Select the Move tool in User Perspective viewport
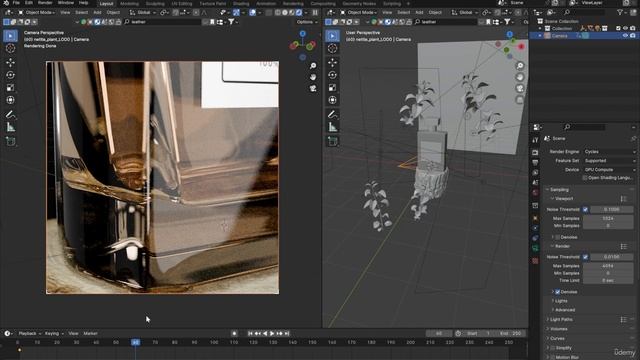The image size is (640, 360). pyautogui.click(x=333, y=62)
